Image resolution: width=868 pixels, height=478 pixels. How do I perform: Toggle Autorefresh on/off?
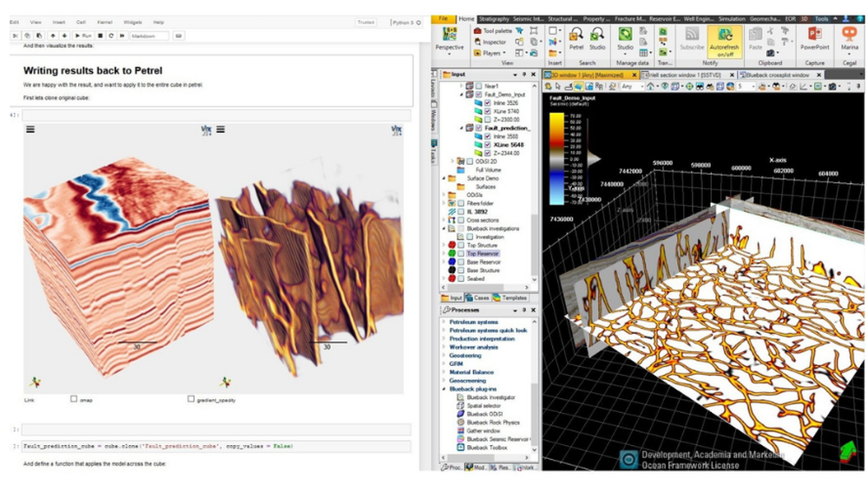tap(725, 42)
